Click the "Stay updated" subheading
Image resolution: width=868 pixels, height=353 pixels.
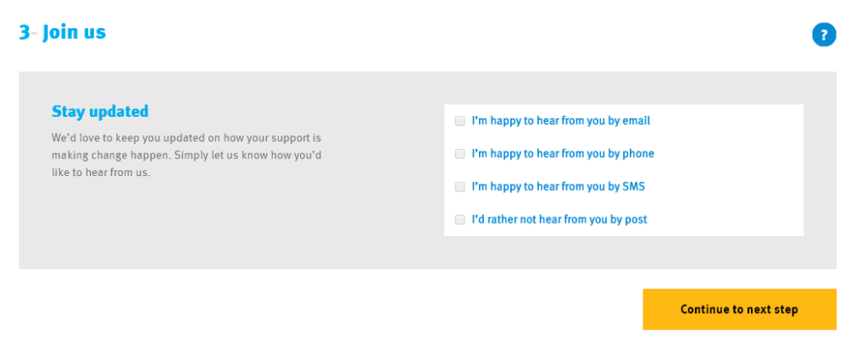(100, 111)
